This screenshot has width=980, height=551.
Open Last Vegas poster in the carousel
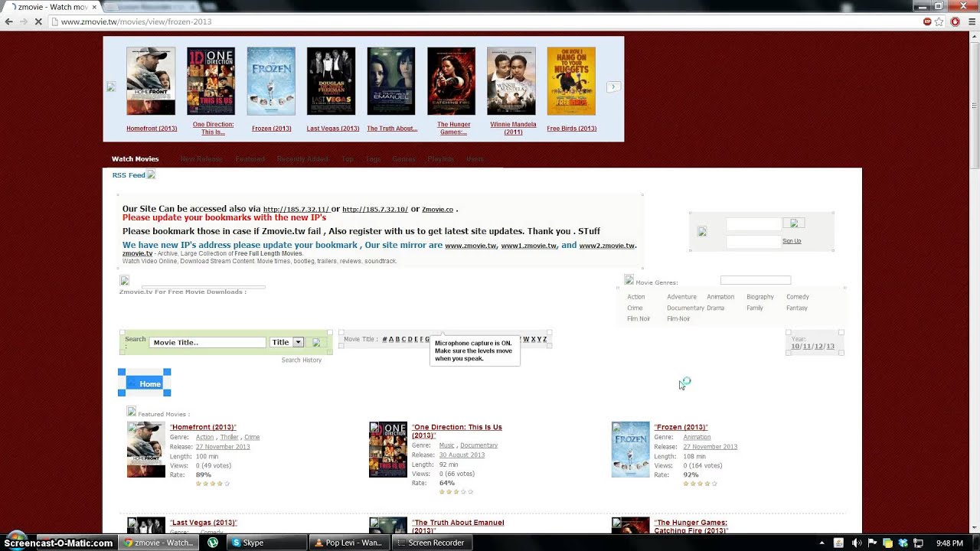(332, 81)
